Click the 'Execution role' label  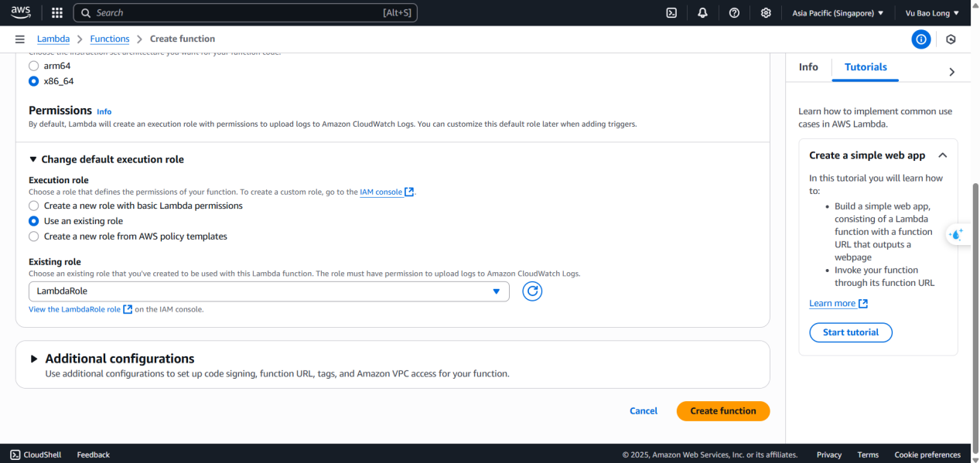59,180
